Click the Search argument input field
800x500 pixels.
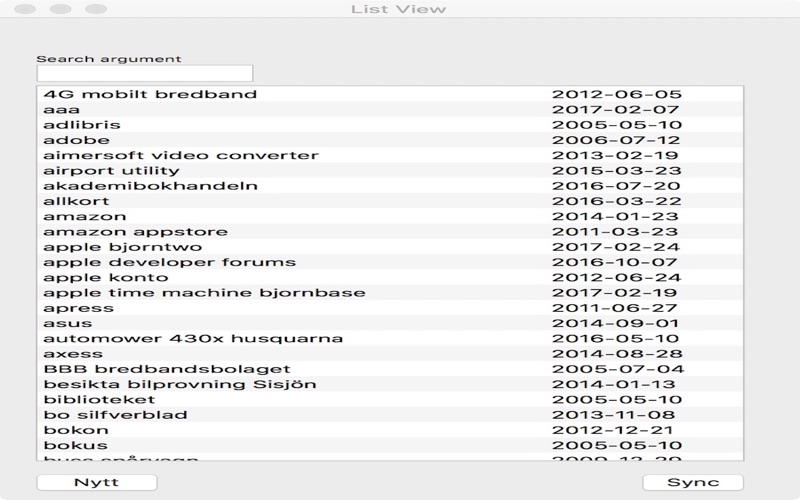point(145,73)
